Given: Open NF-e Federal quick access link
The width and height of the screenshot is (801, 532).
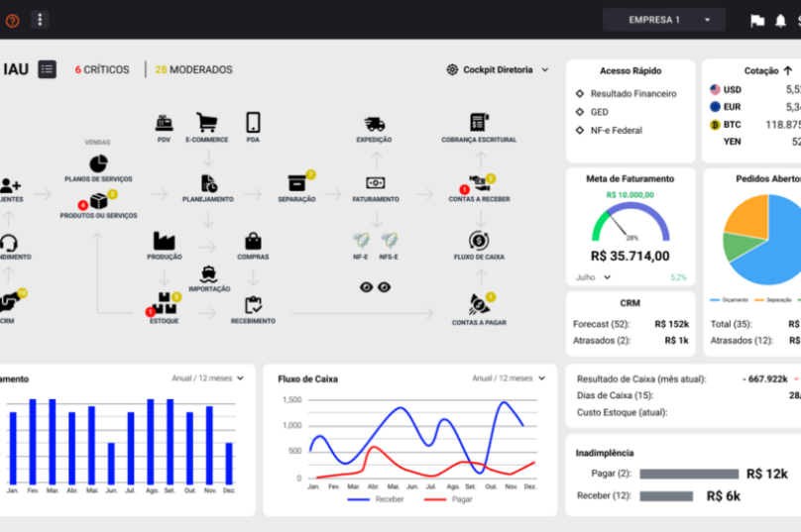Looking at the screenshot, I should pyautogui.click(x=616, y=131).
